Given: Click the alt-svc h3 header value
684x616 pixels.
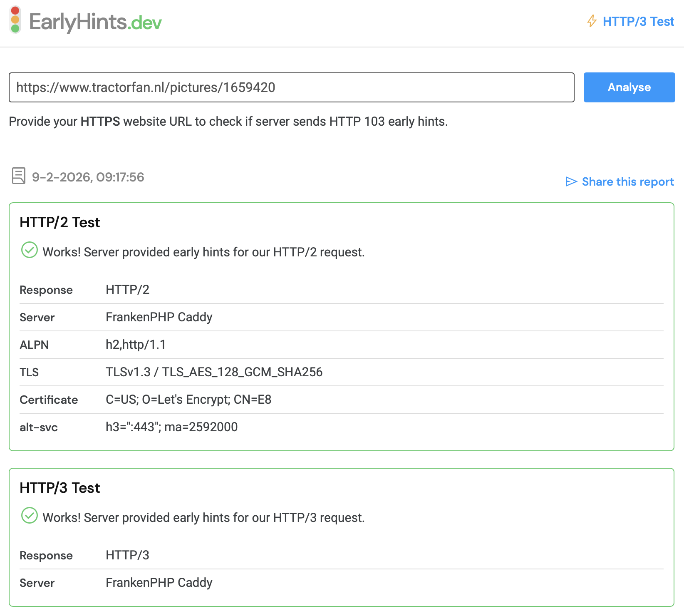Looking at the screenshot, I should tap(171, 427).
